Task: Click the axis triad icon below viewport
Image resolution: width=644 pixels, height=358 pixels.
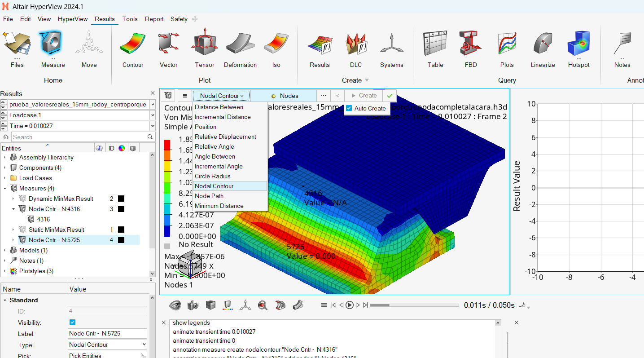Action: click(245, 305)
